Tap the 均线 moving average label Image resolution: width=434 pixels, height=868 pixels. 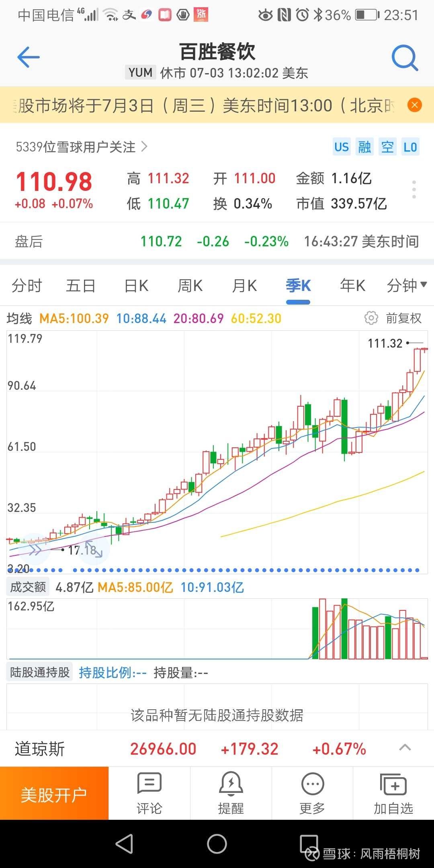(x=19, y=318)
